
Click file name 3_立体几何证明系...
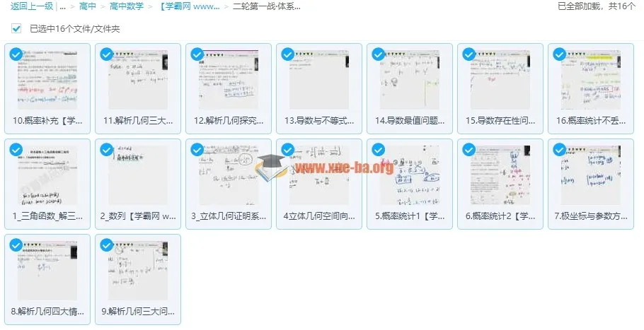(x=229, y=216)
